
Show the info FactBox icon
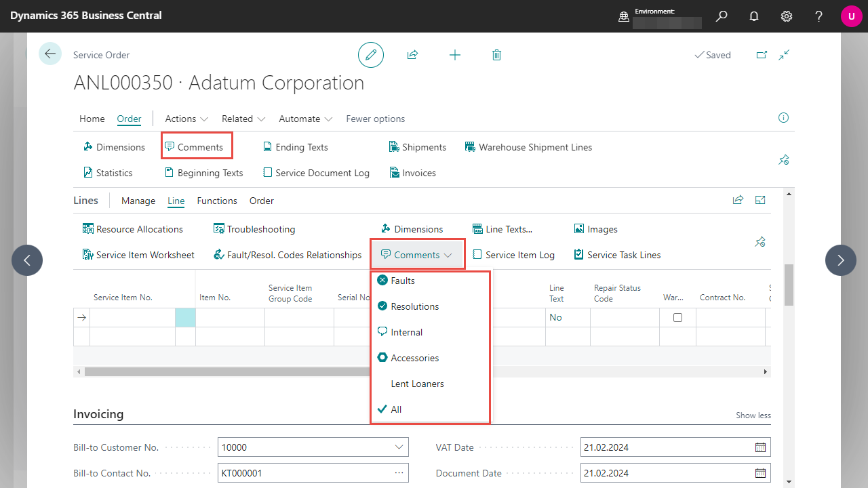click(784, 118)
